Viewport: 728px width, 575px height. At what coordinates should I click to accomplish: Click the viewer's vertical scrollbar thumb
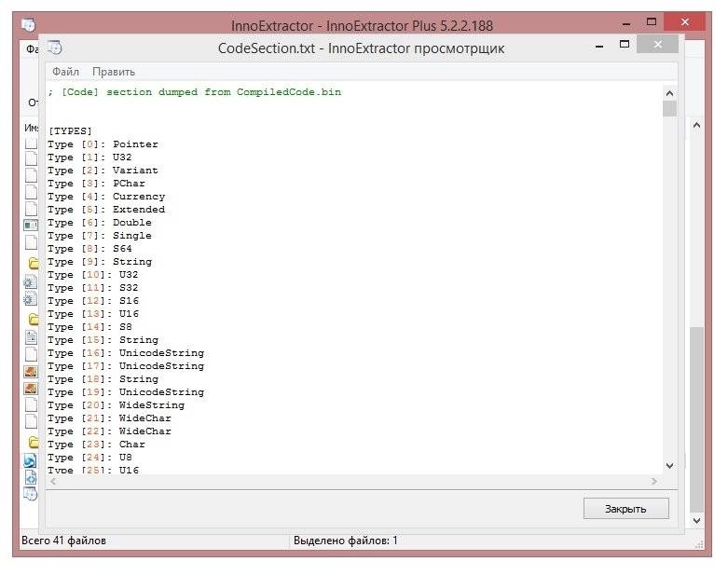[669, 109]
